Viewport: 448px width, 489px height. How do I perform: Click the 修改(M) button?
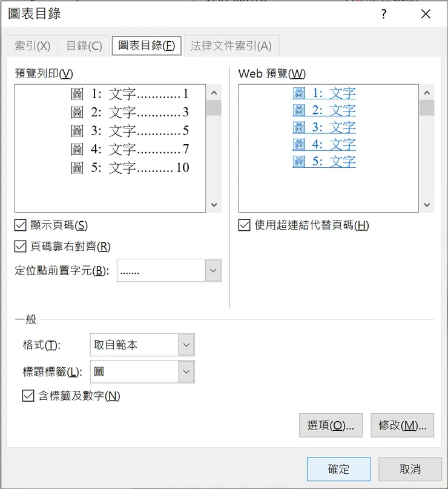[402, 425]
